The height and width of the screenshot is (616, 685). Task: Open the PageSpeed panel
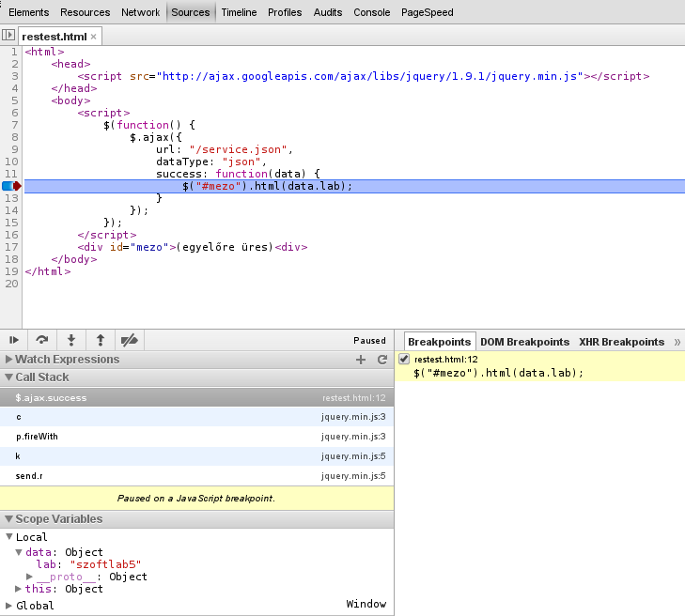pos(428,12)
